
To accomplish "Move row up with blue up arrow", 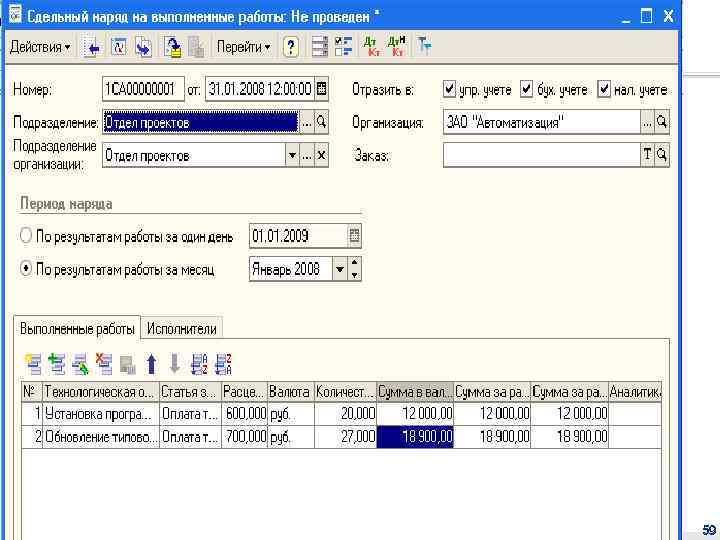I will click(x=152, y=364).
